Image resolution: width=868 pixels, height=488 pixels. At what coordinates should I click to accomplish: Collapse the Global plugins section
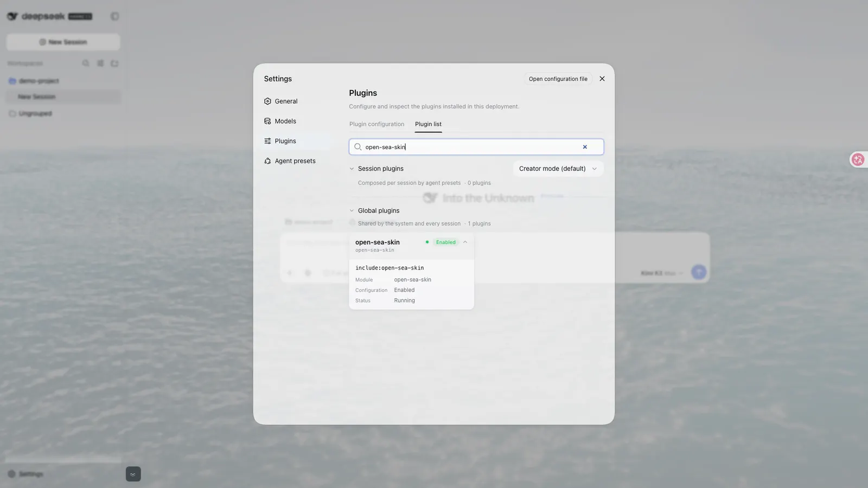352,210
